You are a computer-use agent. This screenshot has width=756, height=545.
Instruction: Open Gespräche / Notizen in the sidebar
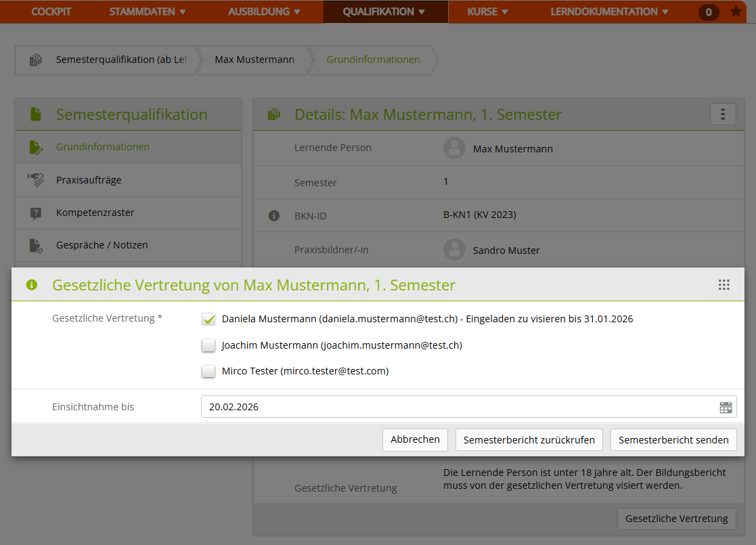point(102,245)
